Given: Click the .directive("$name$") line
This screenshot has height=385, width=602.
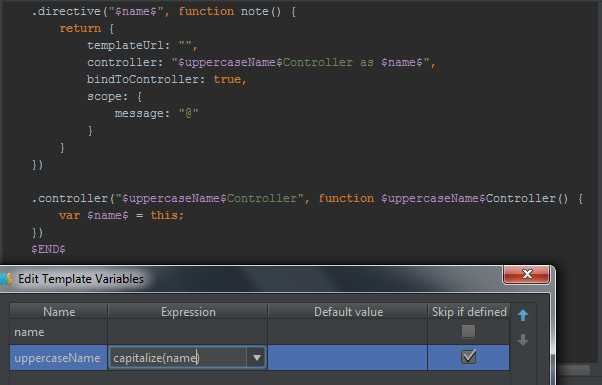Looking at the screenshot, I should tap(164, 12).
